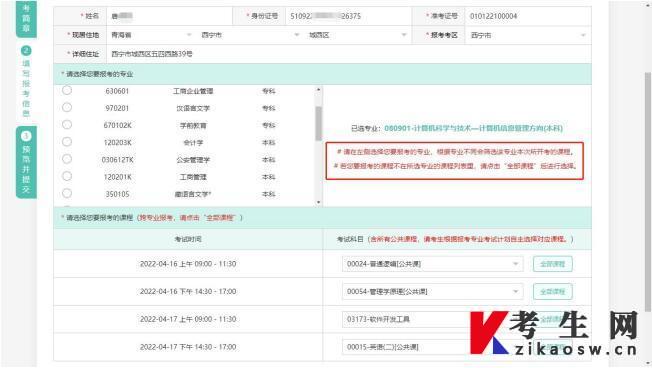The image size is (652, 368).
Task: Open the 报考考区 西宁市 dropdown
Action: coord(528,35)
